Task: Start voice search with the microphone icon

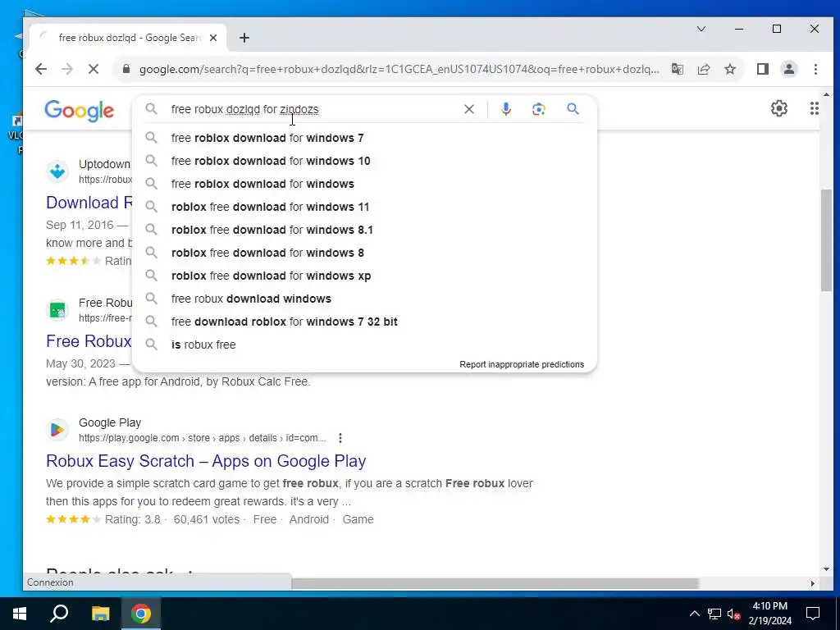Action: click(x=505, y=109)
